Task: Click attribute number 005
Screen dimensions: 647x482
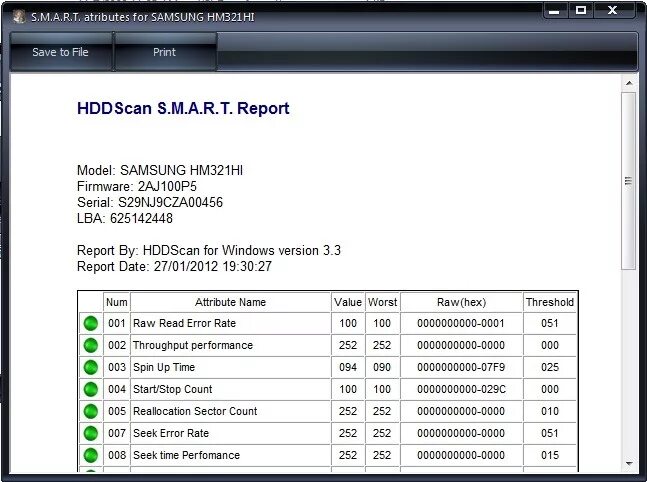Action: click(x=117, y=411)
